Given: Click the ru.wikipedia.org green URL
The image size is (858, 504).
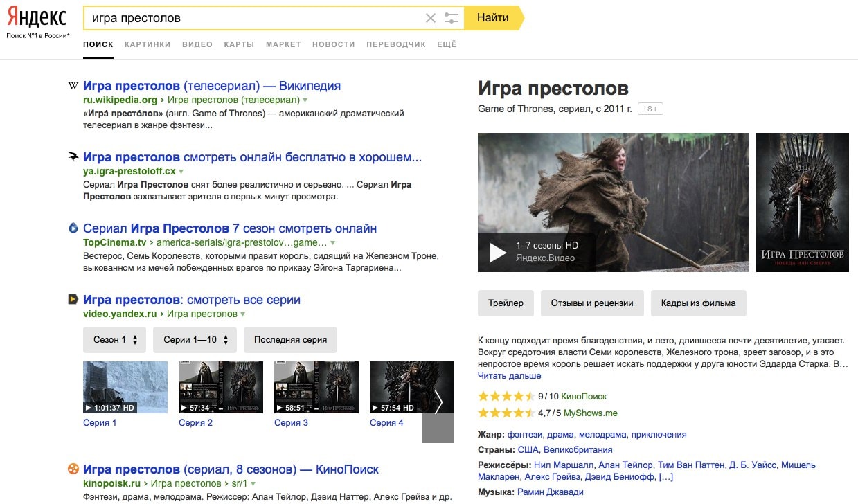Looking at the screenshot, I should click(x=120, y=100).
